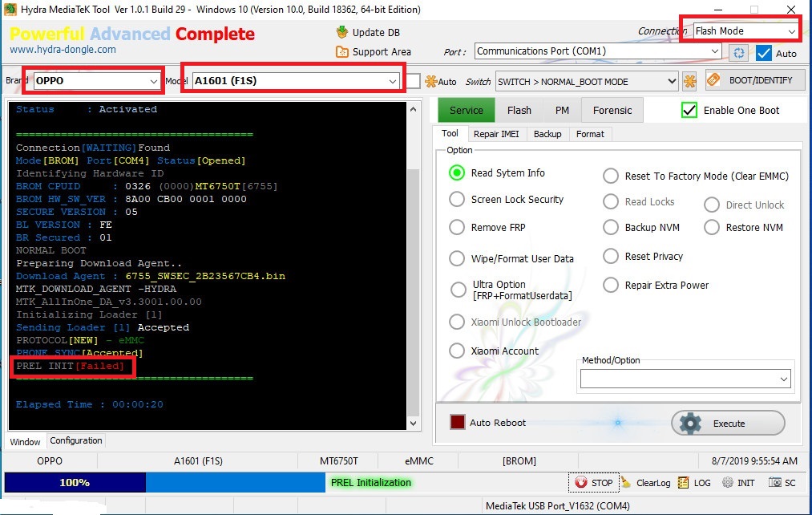This screenshot has height=515, width=812.
Task: Select Wipe/Format User Data option
Action: (x=457, y=258)
